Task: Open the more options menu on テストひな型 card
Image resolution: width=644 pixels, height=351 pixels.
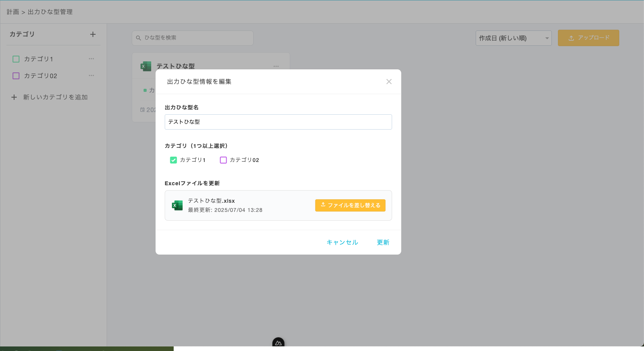Action: 276,66
